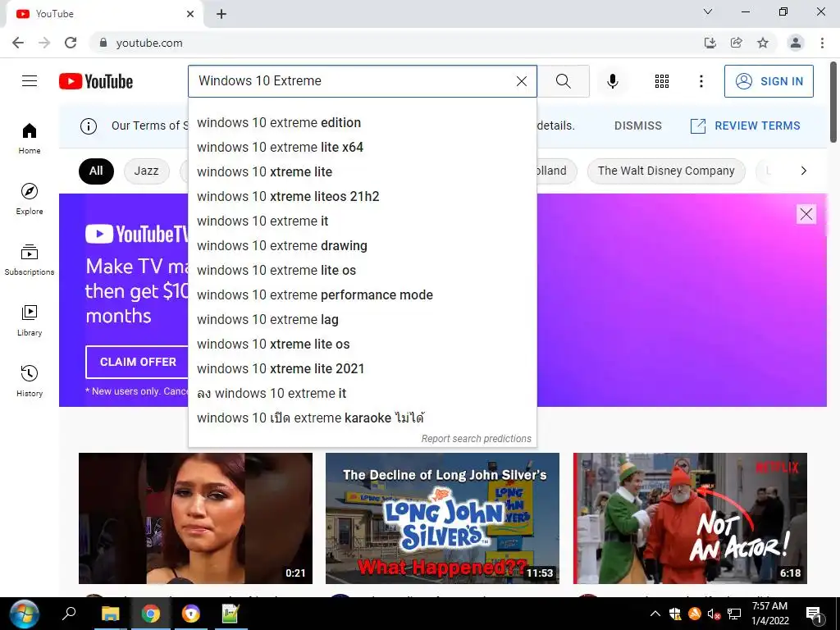Go back with the browser back arrow

click(x=18, y=43)
